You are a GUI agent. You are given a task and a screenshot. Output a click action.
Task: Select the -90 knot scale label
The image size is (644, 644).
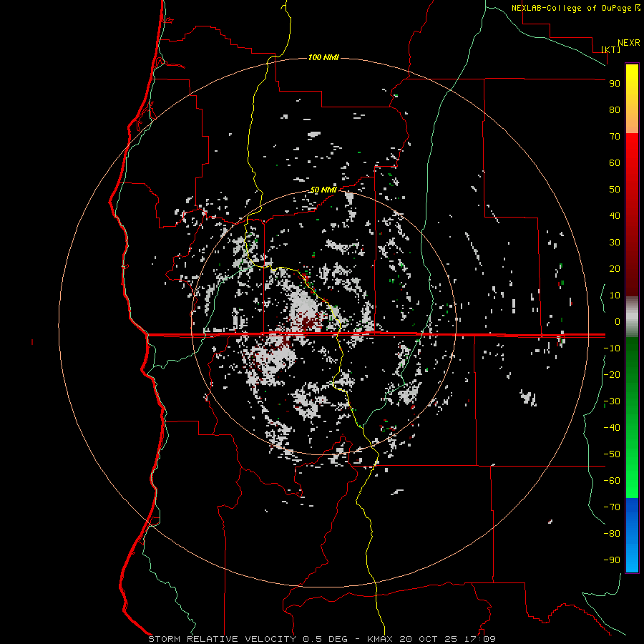pos(612,560)
